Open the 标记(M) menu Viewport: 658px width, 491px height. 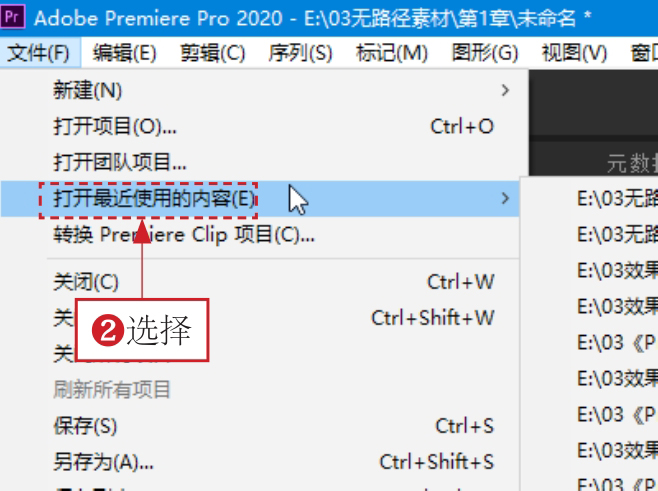click(392, 53)
